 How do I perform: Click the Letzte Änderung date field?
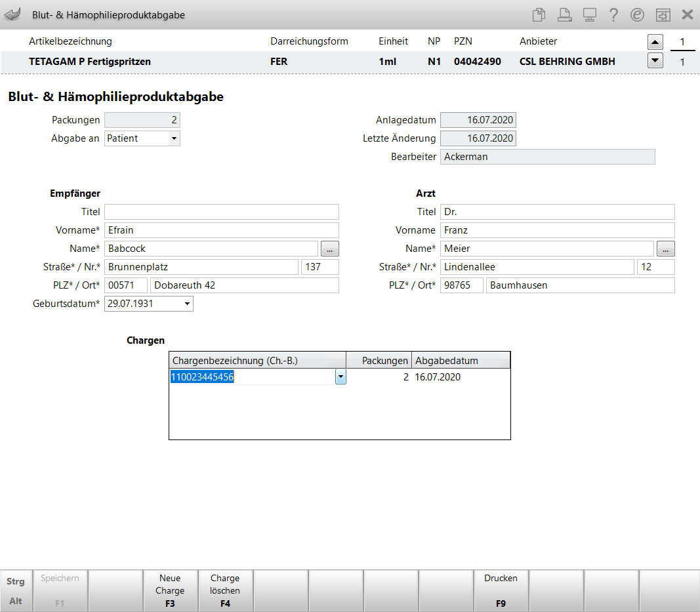[x=478, y=138]
